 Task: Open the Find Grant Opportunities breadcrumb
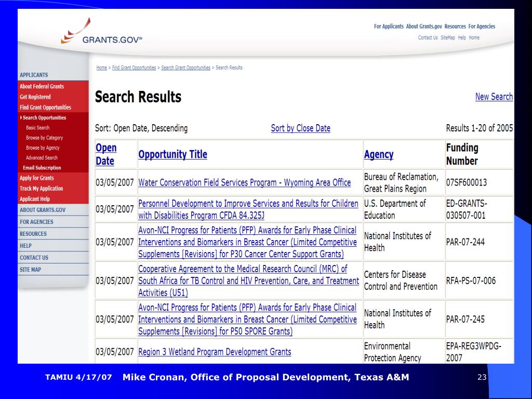tap(134, 68)
